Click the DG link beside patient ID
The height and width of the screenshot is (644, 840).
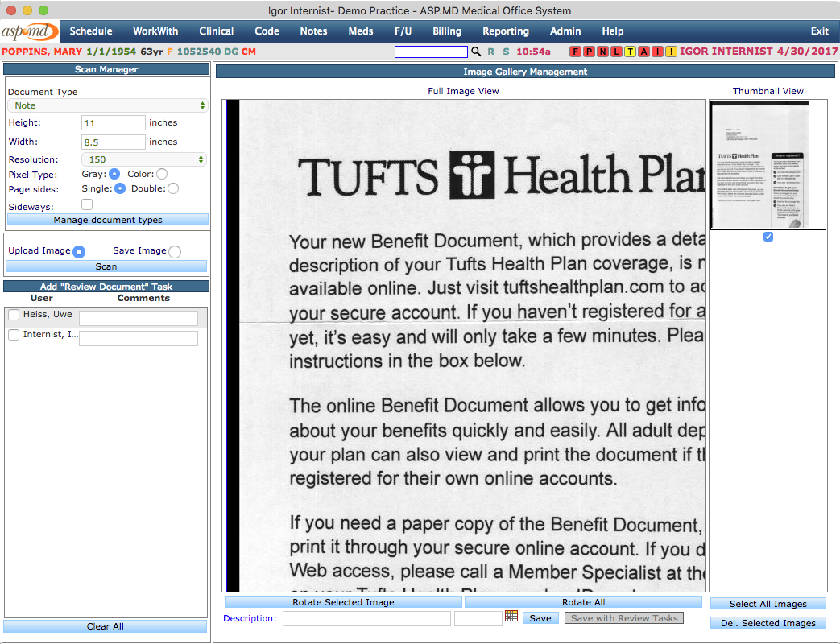pos(231,52)
